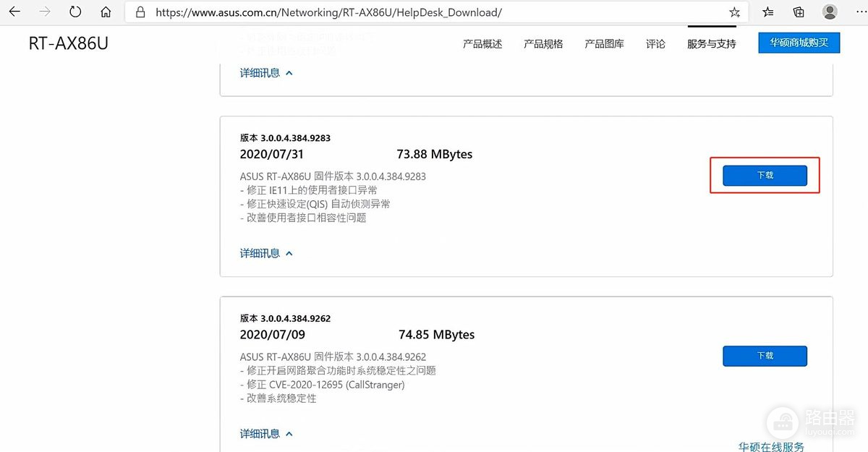Click the RT-AX86U product title

point(69,43)
